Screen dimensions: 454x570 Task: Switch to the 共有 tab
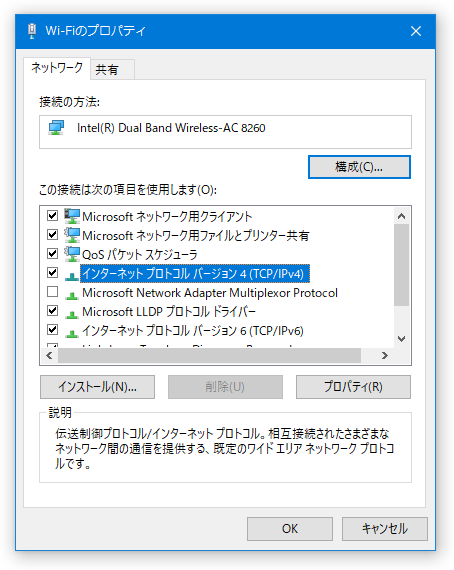pos(107,69)
